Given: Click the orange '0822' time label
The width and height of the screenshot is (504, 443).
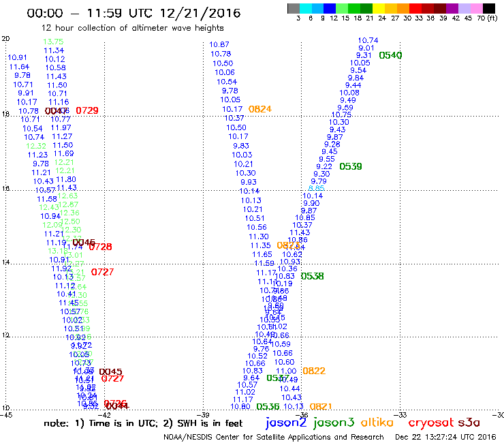Looking at the screenshot, I should click(314, 371).
